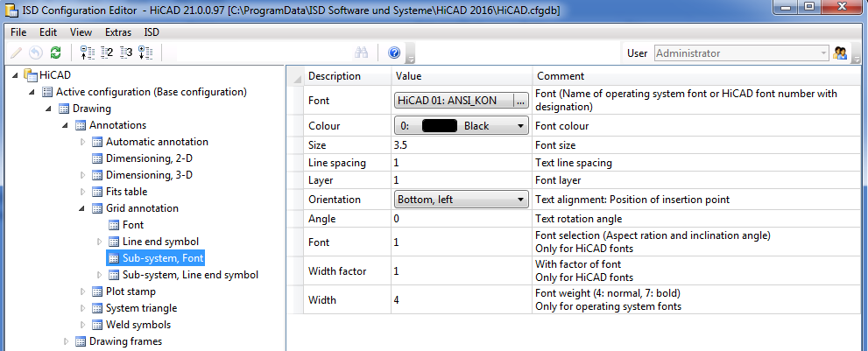This screenshot has width=868, height=351.
Task: Click the Line spacing value cell
Action: click(462, 164)
